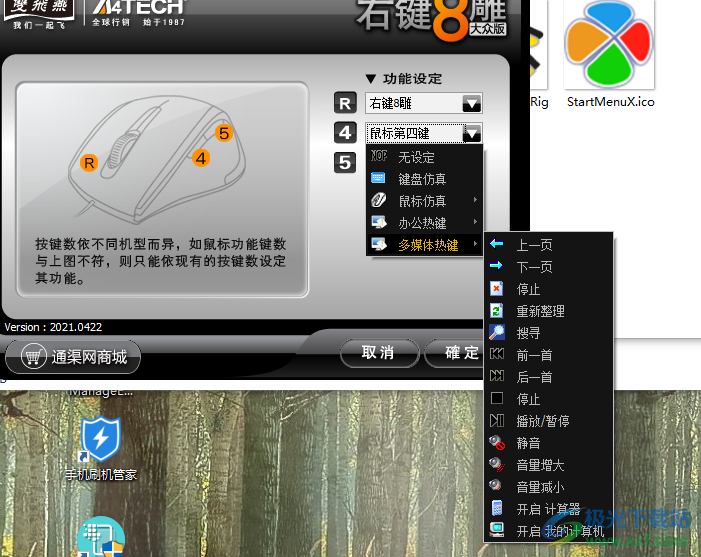Click the keyboard emulation icon
The width and height of the screenshot is (701, 557).
coord(378,178)
